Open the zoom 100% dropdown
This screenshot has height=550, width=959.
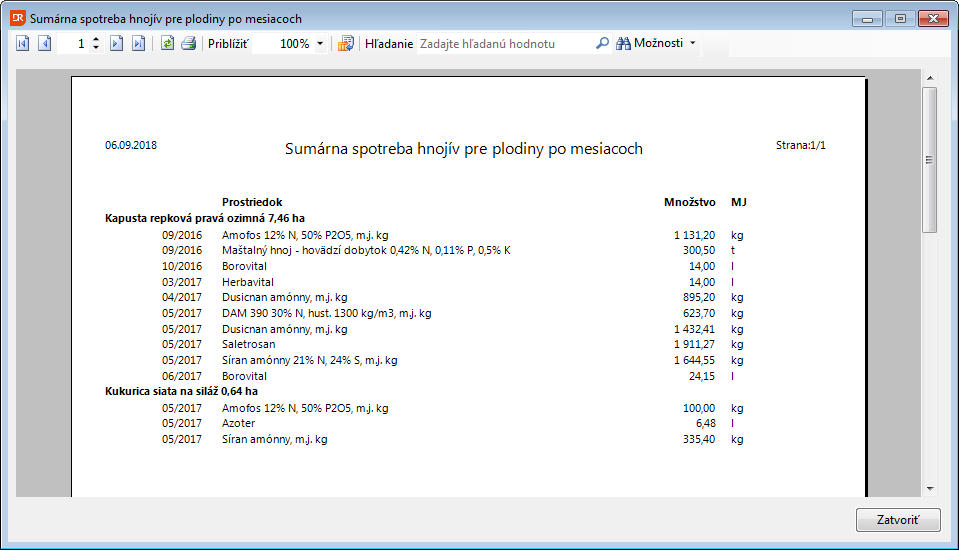320,44
